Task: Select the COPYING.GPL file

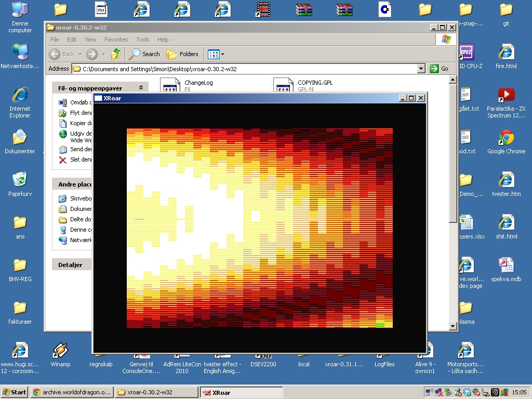Action: [x=315, y=83]
